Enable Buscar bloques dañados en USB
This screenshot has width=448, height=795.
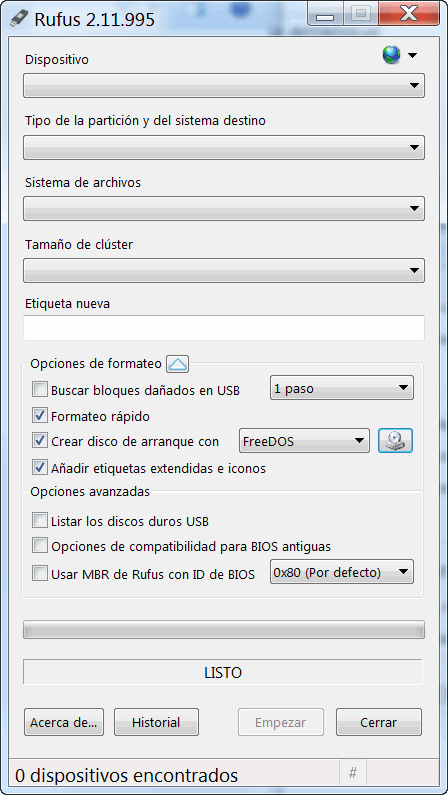[39, 390]
